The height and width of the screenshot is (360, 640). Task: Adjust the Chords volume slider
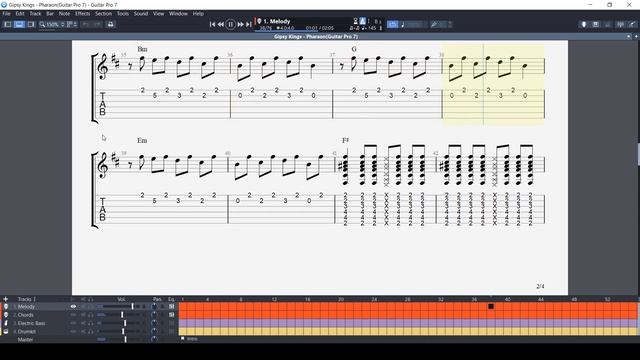[x=122, y=315]
